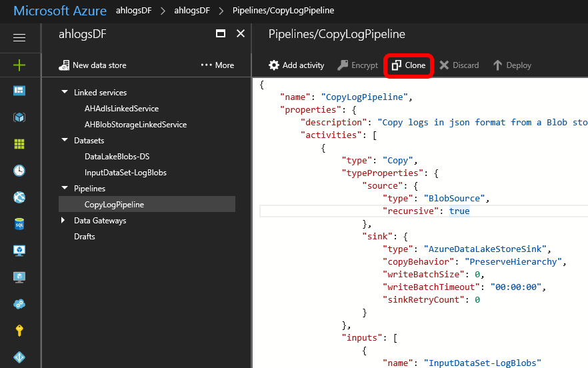
Task: Click the first ahlogsDF breadcrumb
Action: (134, 11)
